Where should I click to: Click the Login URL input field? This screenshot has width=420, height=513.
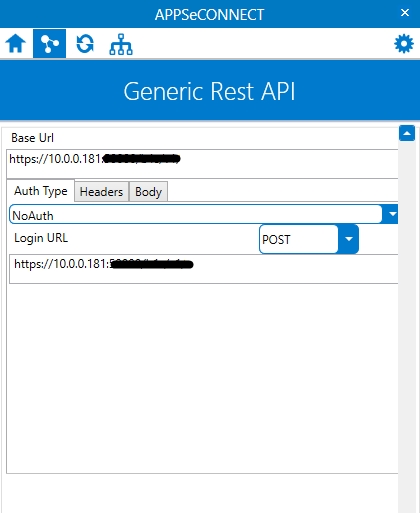(x=204, y=269)
